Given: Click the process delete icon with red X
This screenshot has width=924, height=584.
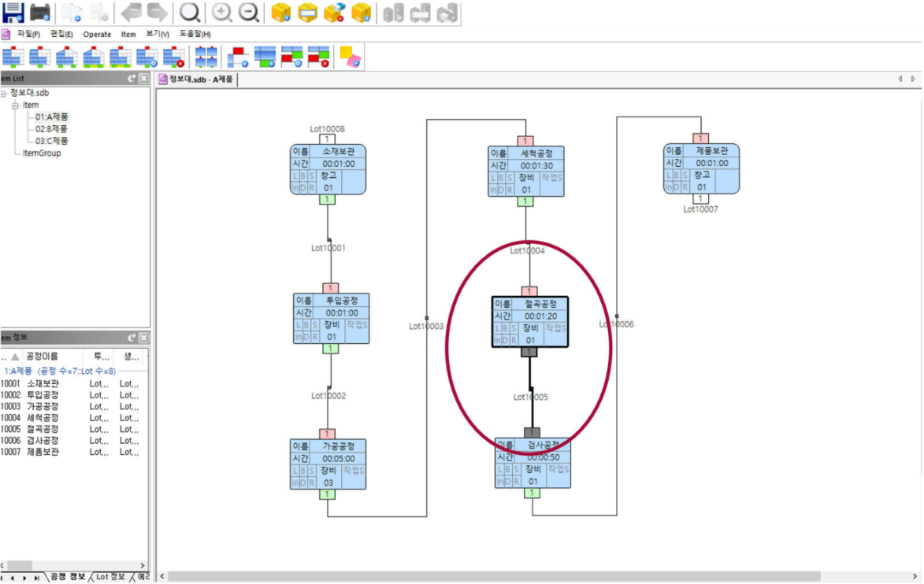Looking at the screenshot, I should tap(174, 57).
